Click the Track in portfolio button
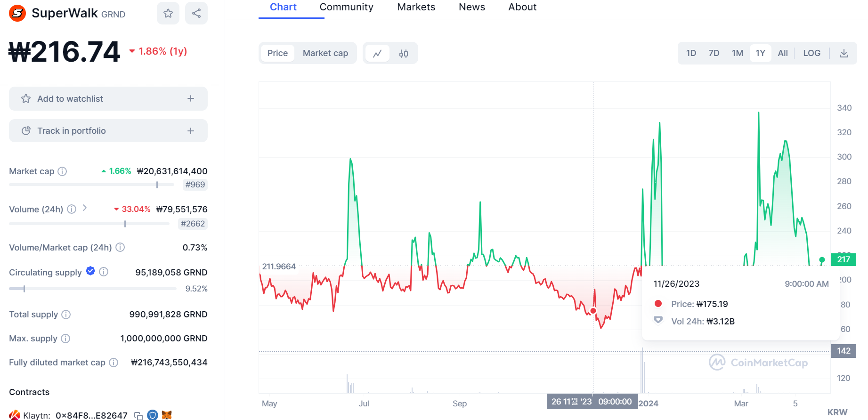This screenshot has height=420, width=868. [108, 130]
